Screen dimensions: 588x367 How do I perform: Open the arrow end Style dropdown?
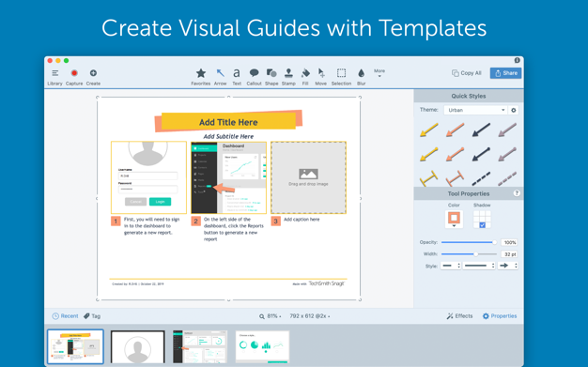(508, 266)
